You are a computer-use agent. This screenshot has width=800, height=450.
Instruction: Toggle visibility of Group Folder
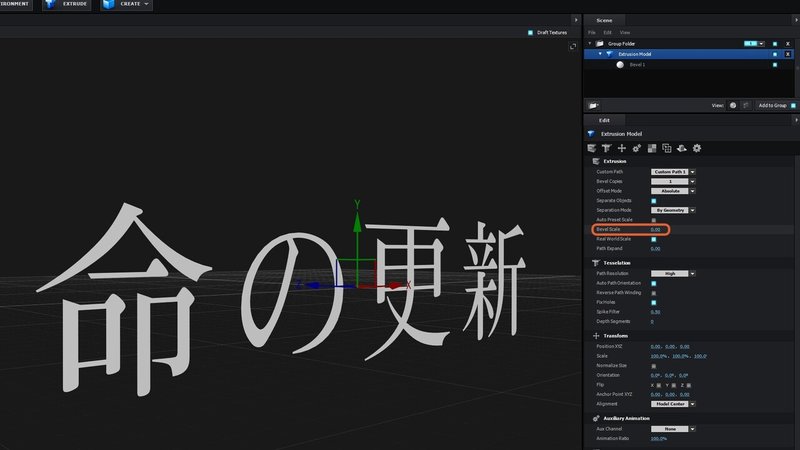tap(774, 44)
